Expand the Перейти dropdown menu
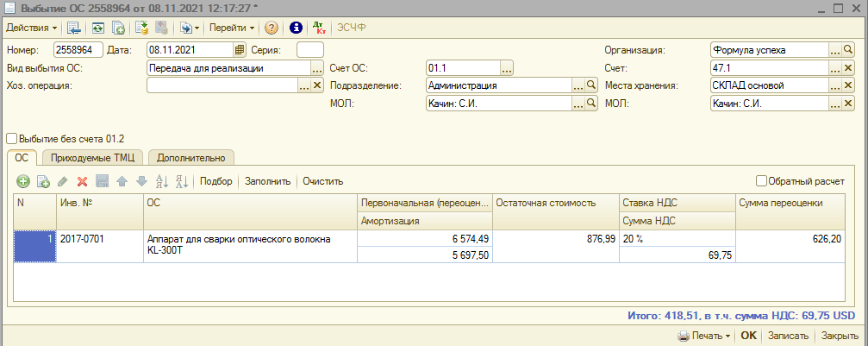Viewport: 868px width, 346px height. coord(232,28)
